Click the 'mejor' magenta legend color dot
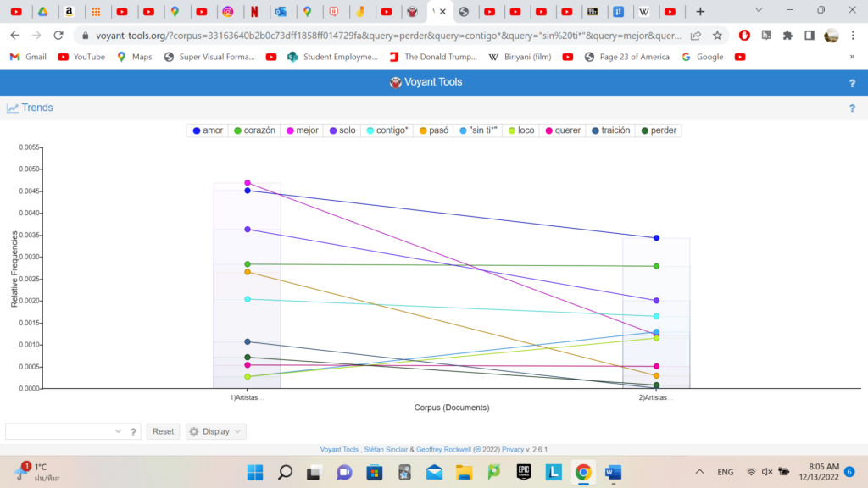The height and width of the screenshot is (488, 868). 290,130
